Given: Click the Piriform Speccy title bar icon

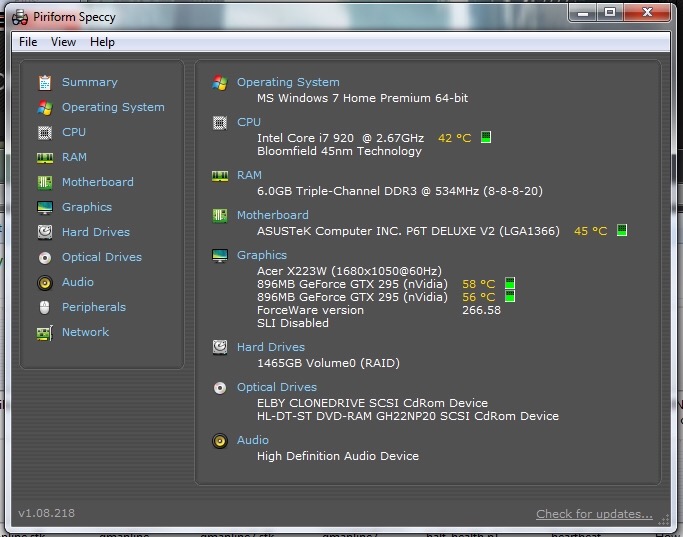Looking at the screenshot, I should (20, 17).
